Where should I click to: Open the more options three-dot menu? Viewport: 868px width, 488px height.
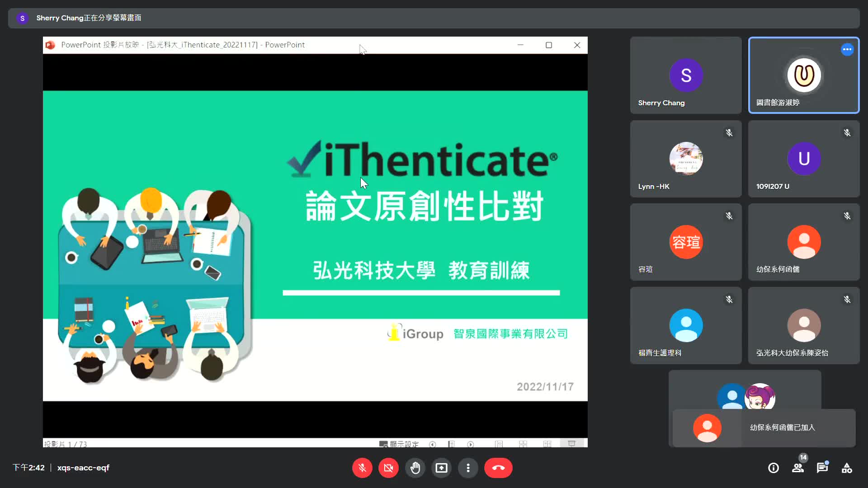click(x=468, y=468)
